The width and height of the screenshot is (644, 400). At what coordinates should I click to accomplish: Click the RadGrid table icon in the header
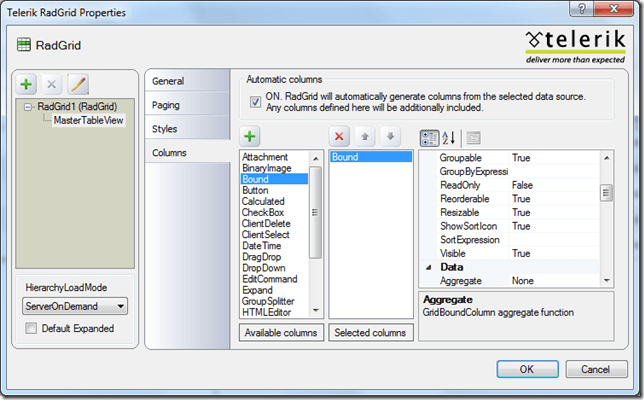pyautogui.click(x=24, y=44)
